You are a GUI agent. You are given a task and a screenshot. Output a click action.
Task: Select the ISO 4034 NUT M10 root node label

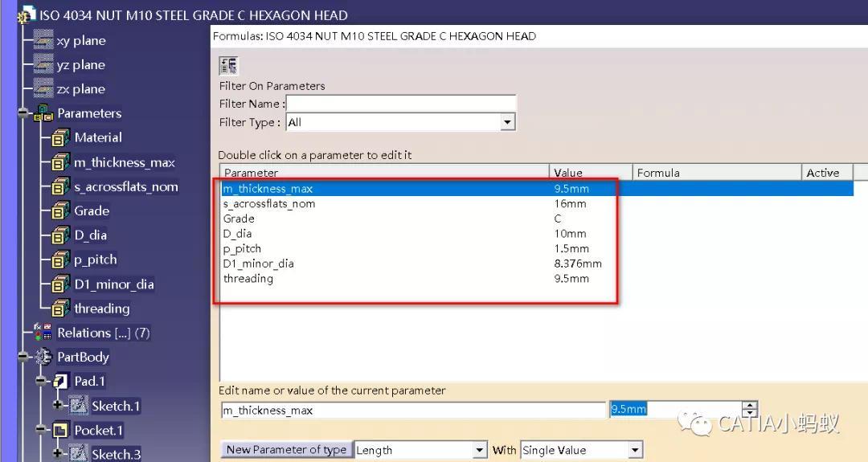pyautogui.click(x=193, y=15)
